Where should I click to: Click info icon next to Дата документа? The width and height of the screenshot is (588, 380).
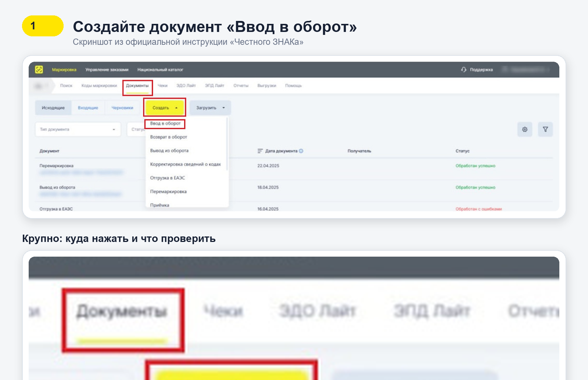click(301, 151)
